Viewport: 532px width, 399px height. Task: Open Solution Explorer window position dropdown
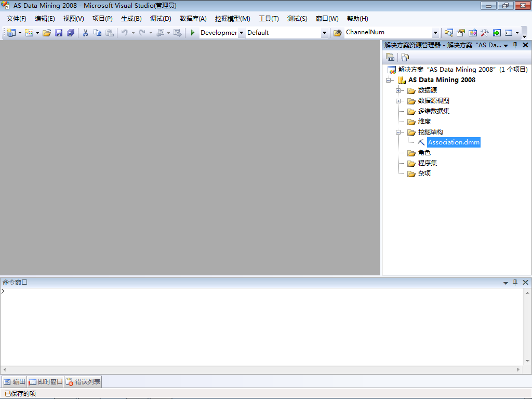coord(506,46)
